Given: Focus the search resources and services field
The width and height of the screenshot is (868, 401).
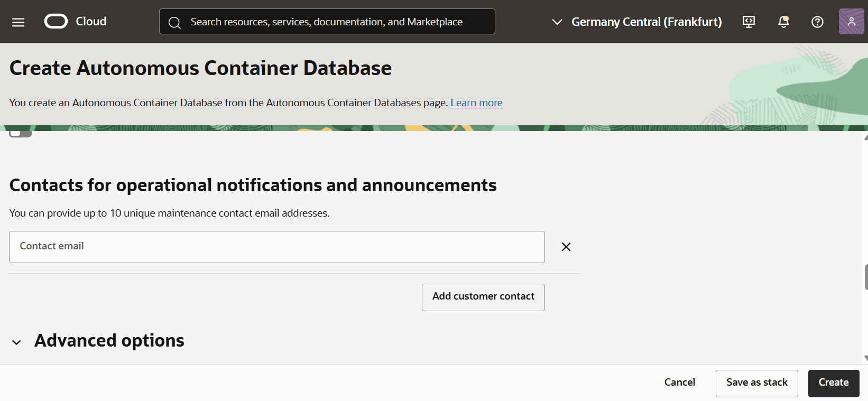Looking at the screenshot, I should 327,22.
